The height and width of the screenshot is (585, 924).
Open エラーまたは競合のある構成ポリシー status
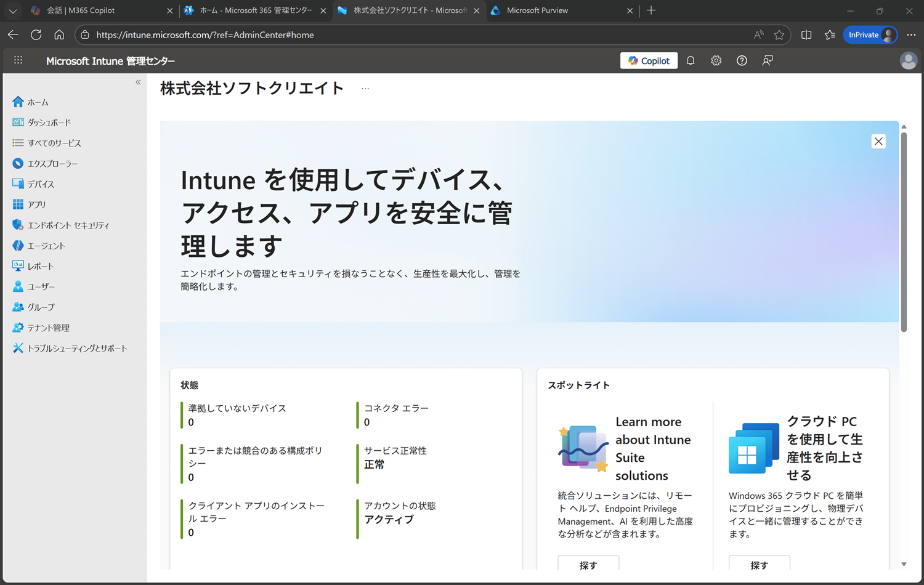(255, 464)
